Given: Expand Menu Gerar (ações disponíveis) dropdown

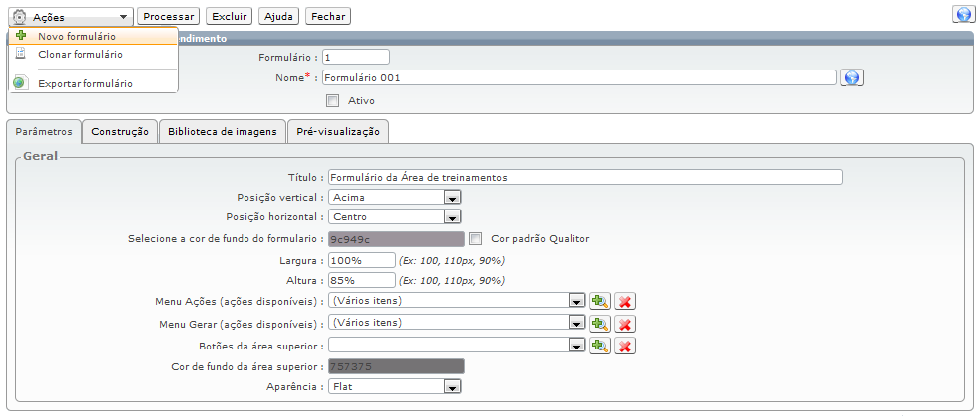Looking at the screenshot, I should point(456,323).
